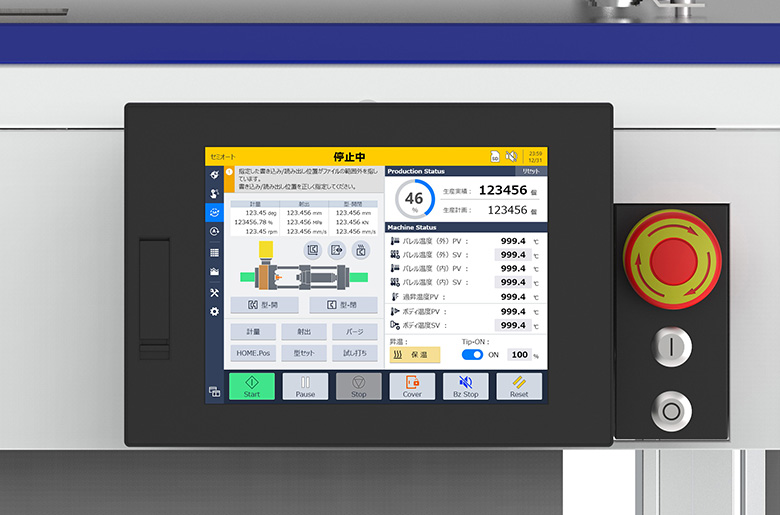The image size is (780, 515).
Task: Click the 保温 heat retention button
Action: pos(412,355)
